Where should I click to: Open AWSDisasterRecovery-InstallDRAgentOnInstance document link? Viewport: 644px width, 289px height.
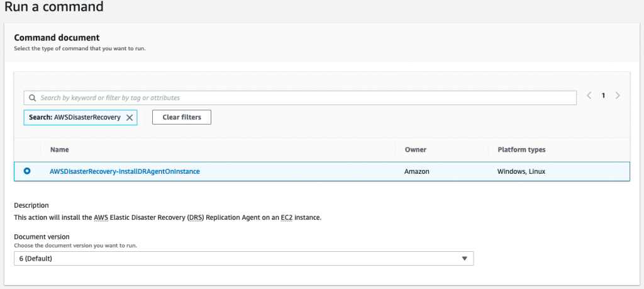point(125,171)
